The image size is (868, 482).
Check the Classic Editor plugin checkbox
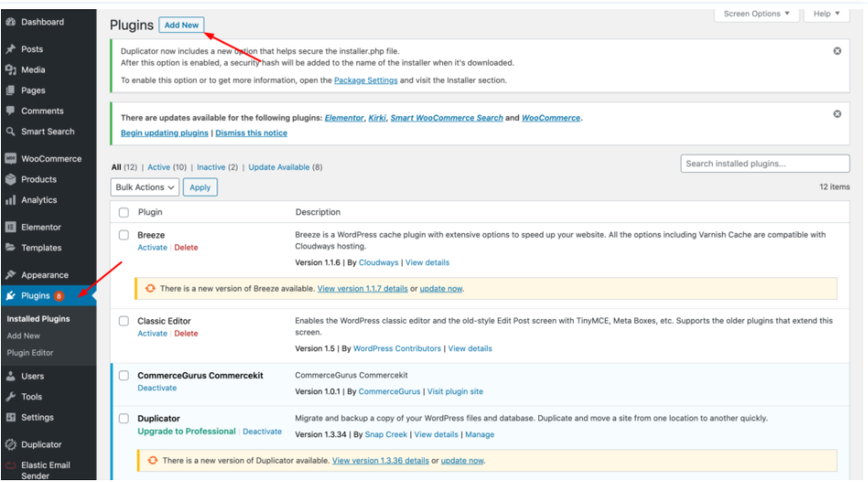coord(123,321)
